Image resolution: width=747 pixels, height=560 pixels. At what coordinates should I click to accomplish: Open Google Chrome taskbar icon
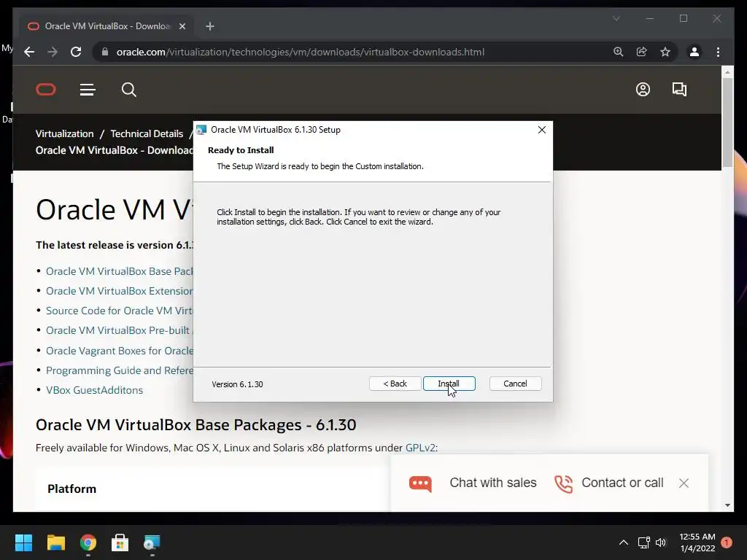[88, 542]
